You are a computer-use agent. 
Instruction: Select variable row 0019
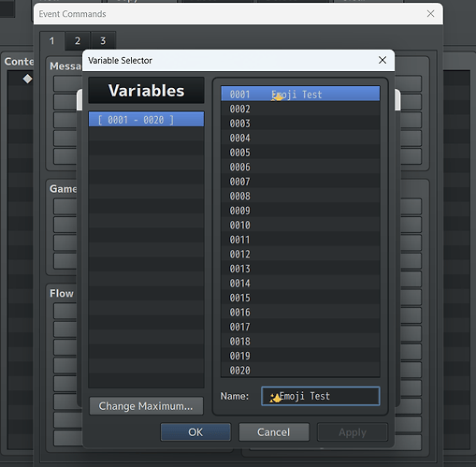(300, 356)
